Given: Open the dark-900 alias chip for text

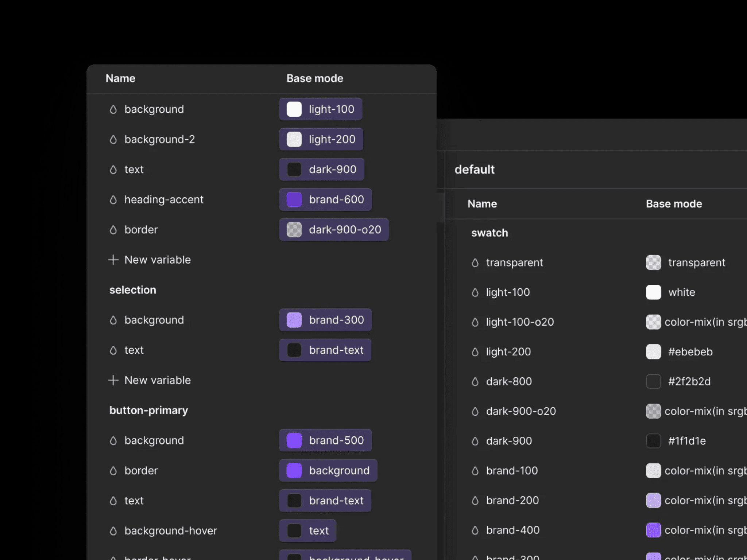Looking at the screenshot, I should pyautogui.click(x=322, y=170).
